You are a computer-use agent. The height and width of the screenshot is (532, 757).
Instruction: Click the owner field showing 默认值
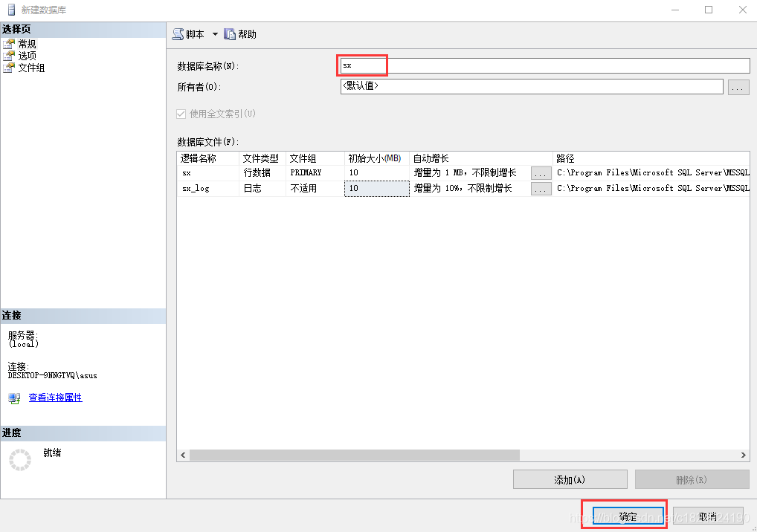(532, 86)
